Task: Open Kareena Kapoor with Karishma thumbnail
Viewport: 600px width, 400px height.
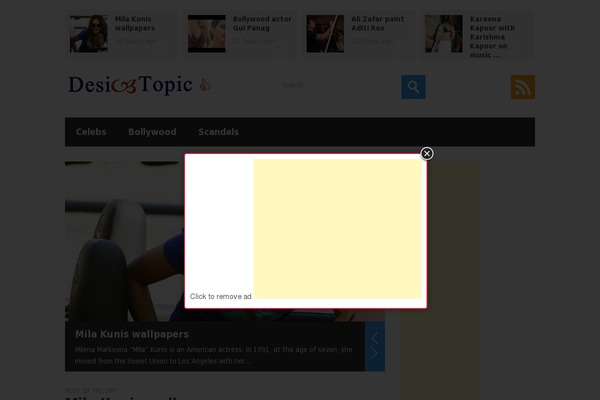Action: pos(443,34)
